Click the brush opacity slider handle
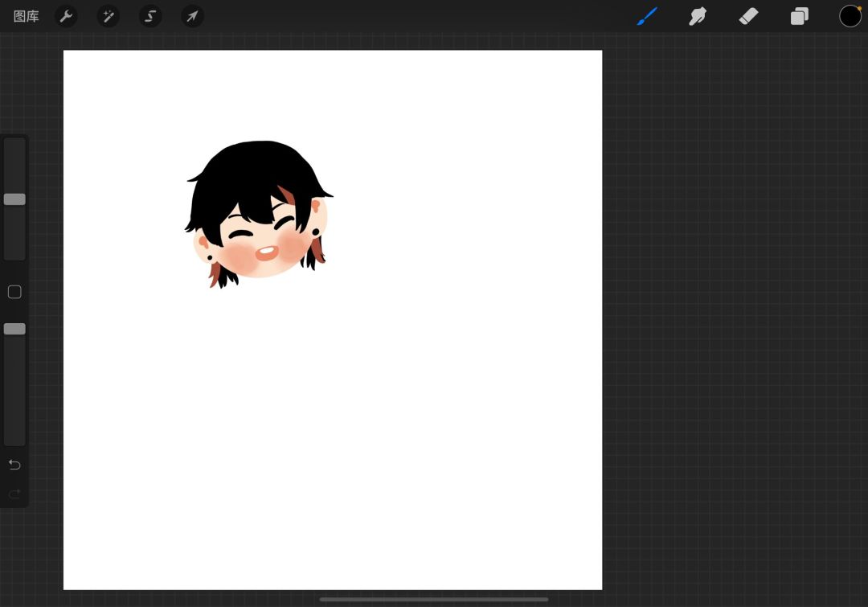The width and height of the screenshot is (868, 607). [x=14, y=329]
